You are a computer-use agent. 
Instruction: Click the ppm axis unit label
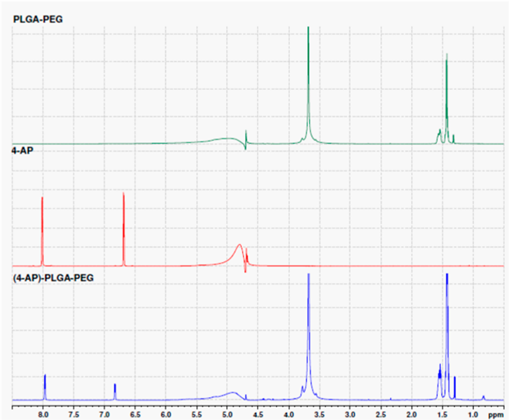496,415
